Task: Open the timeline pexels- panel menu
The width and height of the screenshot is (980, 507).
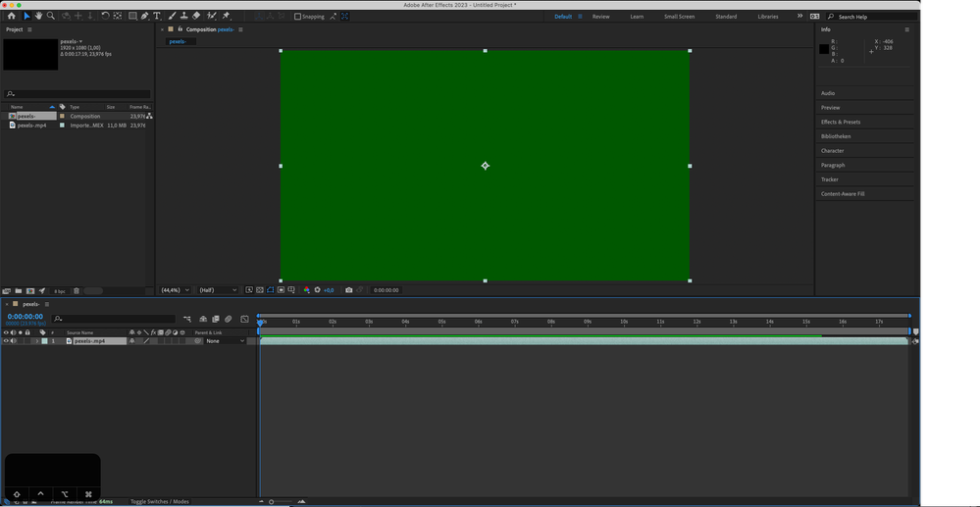Action: (46, 304)
